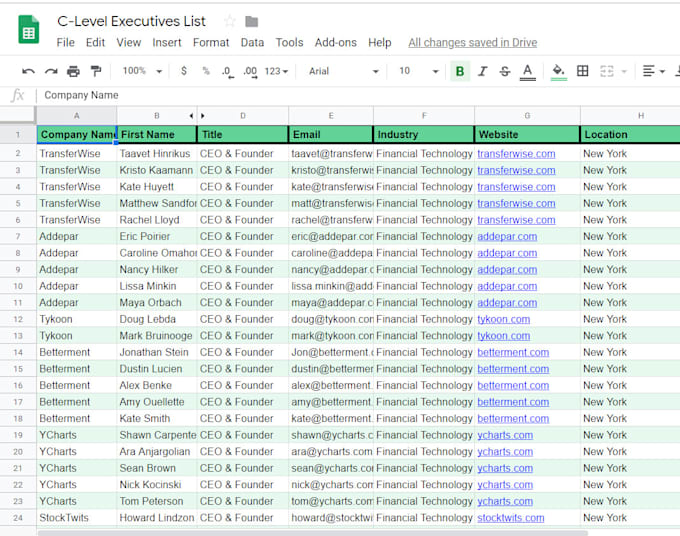Apply percent format icon
Viewport: 680px width, 536px height.
(206, 71)
